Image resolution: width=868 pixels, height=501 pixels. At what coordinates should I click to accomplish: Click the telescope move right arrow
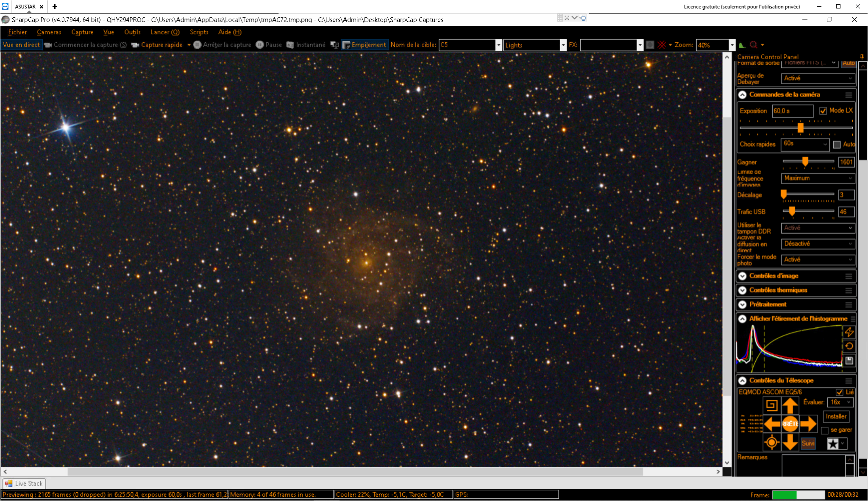(808, 423)
